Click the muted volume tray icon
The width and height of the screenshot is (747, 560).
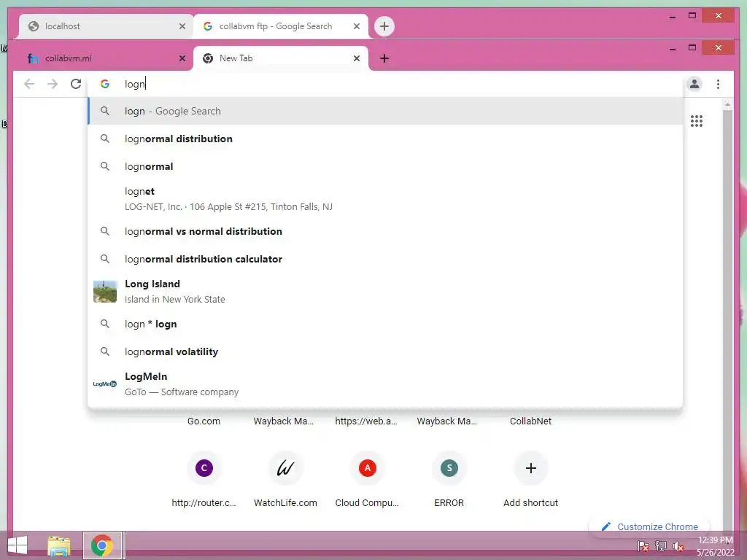[x=678, y=545]
